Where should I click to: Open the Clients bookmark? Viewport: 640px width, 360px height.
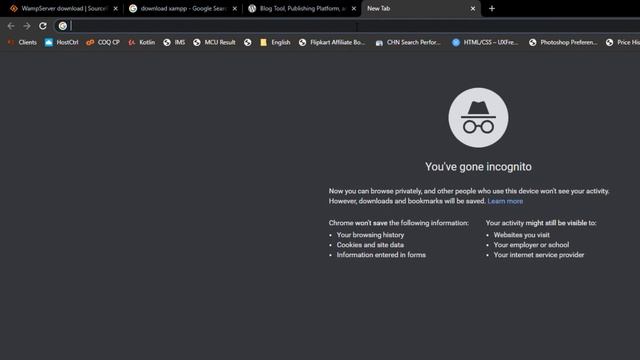click(22, 42)
